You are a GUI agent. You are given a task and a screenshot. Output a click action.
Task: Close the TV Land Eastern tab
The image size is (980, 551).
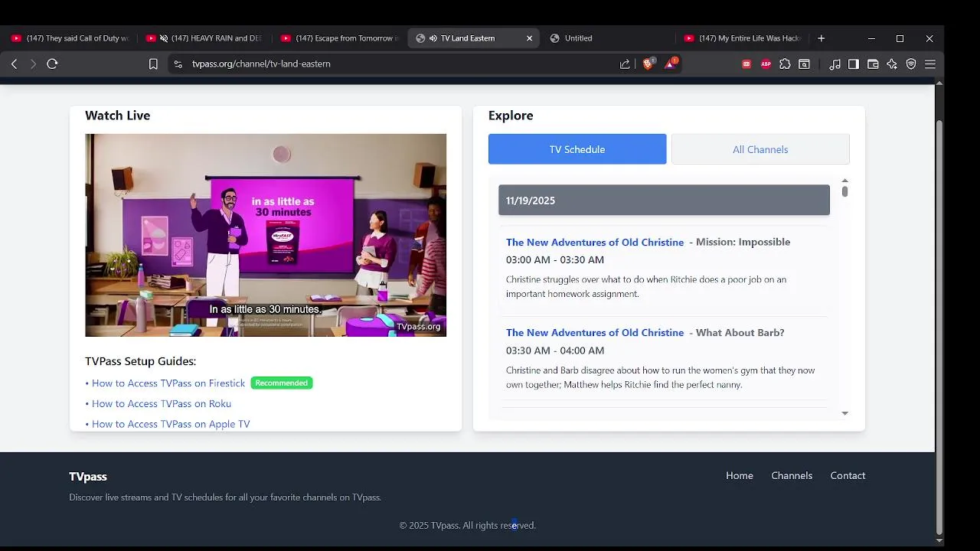coord(529,38)
